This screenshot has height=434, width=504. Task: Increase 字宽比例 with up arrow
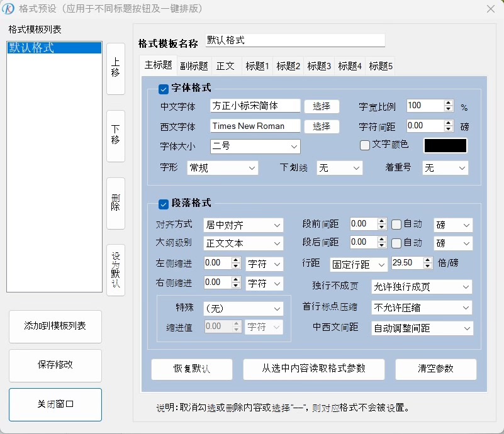(449, 103)
